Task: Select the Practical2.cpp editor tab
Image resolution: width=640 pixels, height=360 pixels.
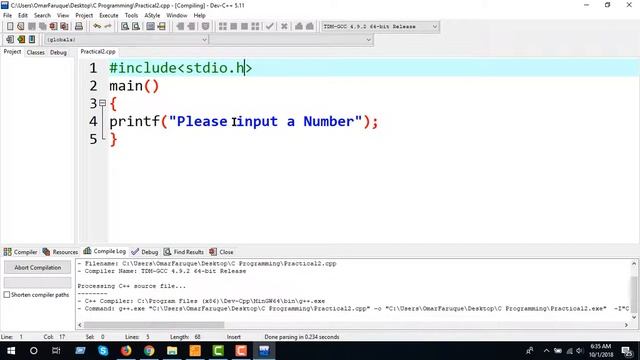Action: pyautogui.click(x=98, y=51)
